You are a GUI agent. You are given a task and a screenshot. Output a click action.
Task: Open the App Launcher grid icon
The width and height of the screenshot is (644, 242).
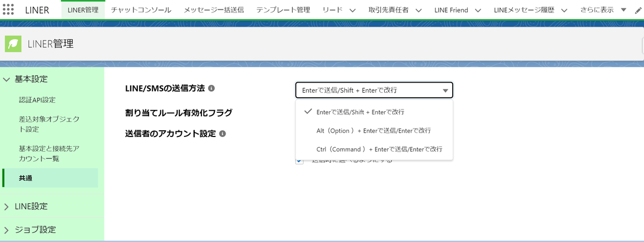click(8, 10)
